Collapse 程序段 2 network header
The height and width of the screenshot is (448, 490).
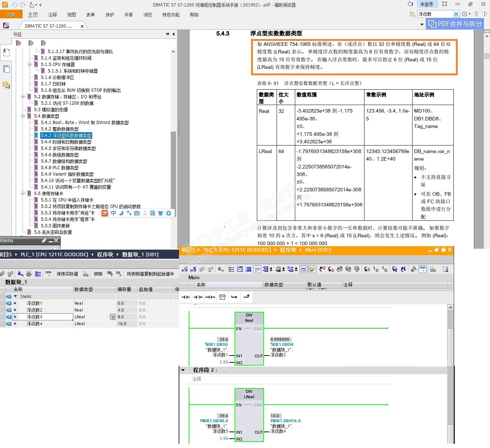pyautogui.click(x=183, y=370)
